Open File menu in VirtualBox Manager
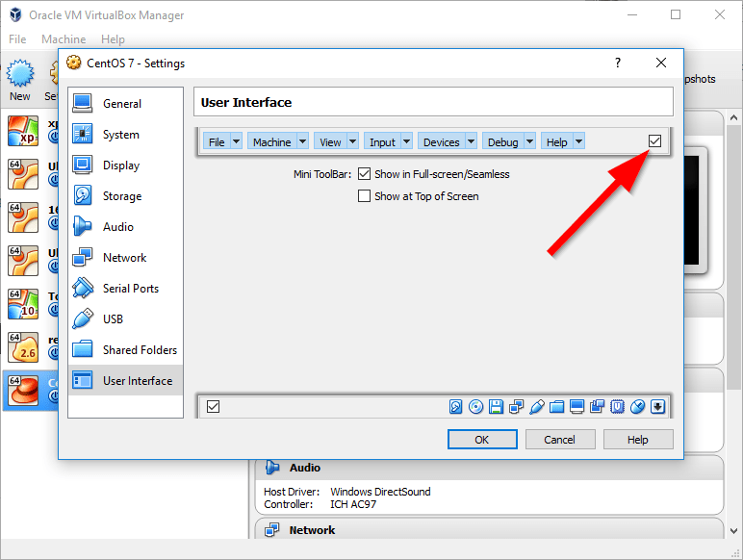Image resolution: width=743 pixels, height=560 pixels. coord(17,38)
